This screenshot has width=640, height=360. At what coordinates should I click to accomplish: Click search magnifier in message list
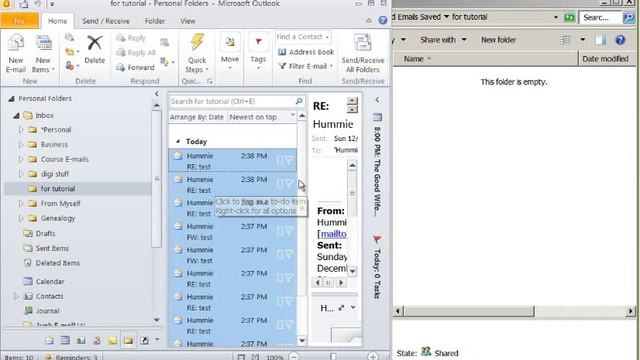(x=299, y=101)
